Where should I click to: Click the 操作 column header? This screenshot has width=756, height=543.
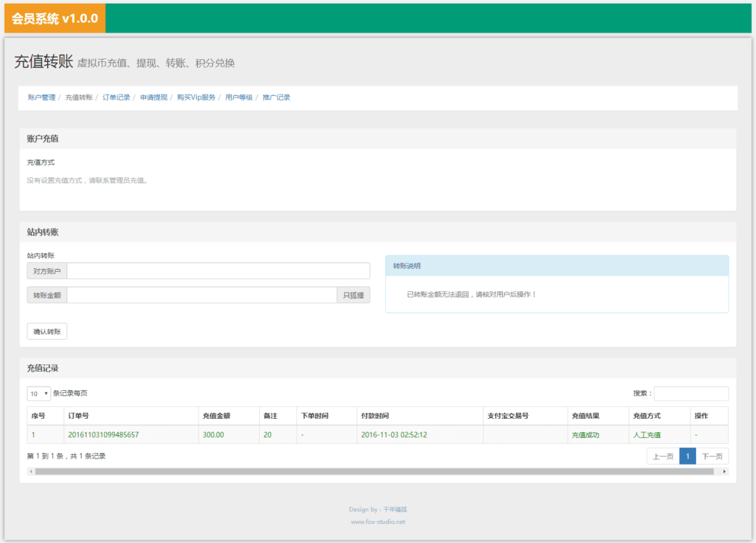point(709,416)
